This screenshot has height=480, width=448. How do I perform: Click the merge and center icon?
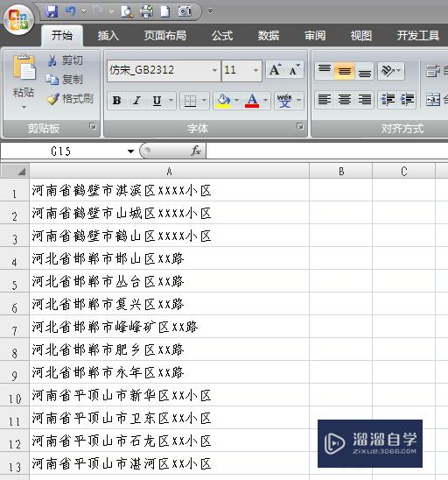tap(433, 100)
